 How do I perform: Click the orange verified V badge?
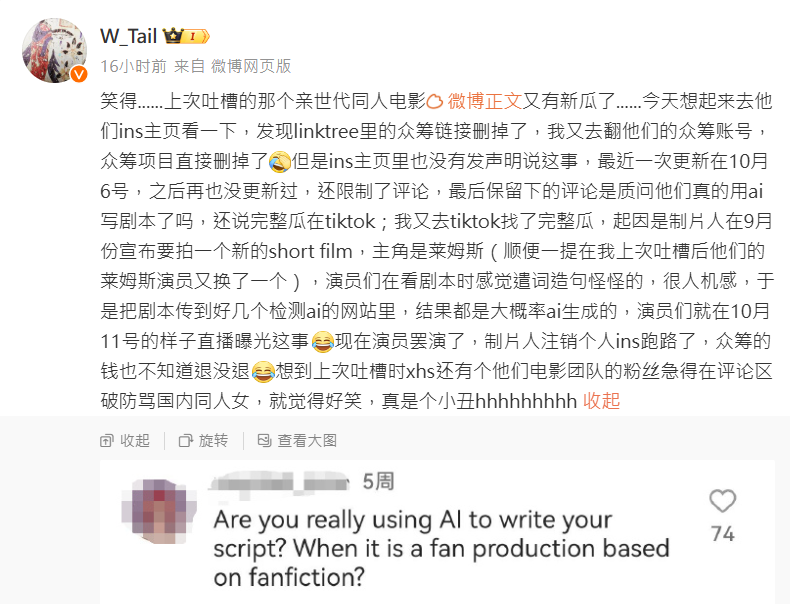(79, 74)
